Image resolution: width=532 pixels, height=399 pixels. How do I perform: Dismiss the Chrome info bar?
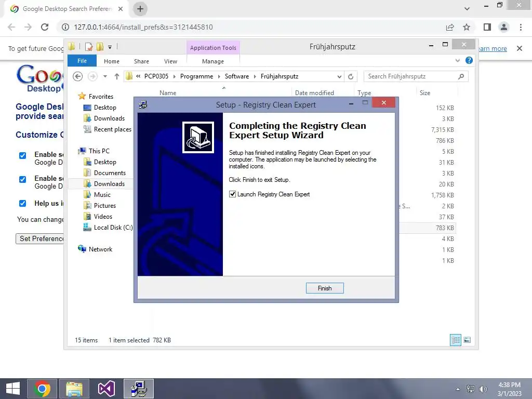coord(520,48)
